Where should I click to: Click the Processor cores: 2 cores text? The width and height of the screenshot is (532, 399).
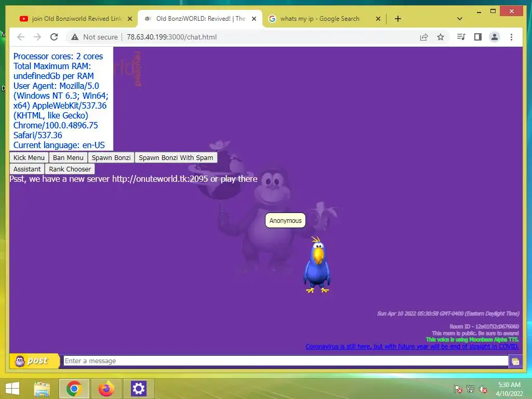click(58, 56)
